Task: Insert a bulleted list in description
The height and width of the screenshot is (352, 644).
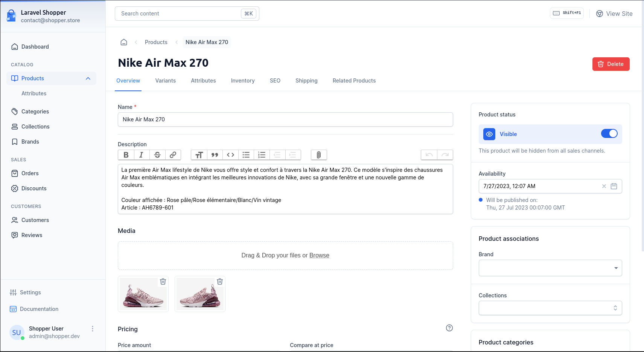Action: (x=246, y=155)
